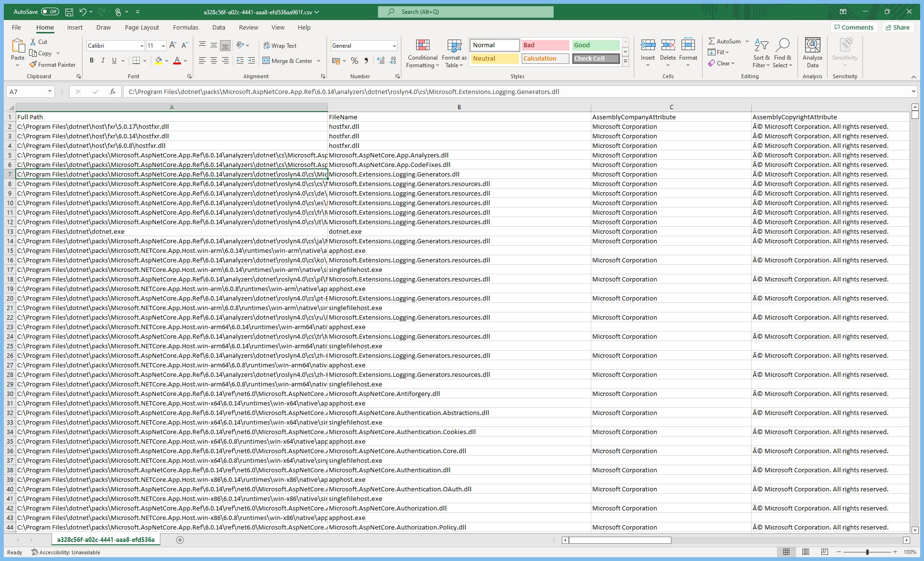Expand the formula bar chevron
This screenshot has height=561, width=924.
(913, 92)
